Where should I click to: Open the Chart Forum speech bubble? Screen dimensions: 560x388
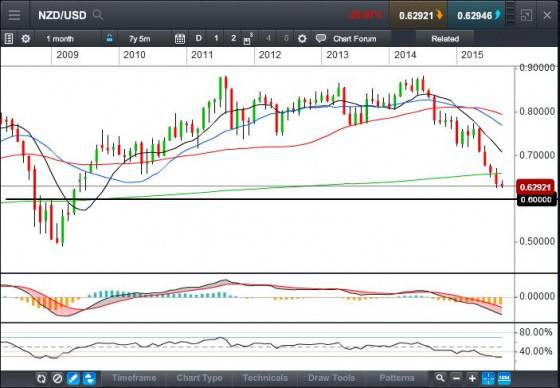point(321,38)
